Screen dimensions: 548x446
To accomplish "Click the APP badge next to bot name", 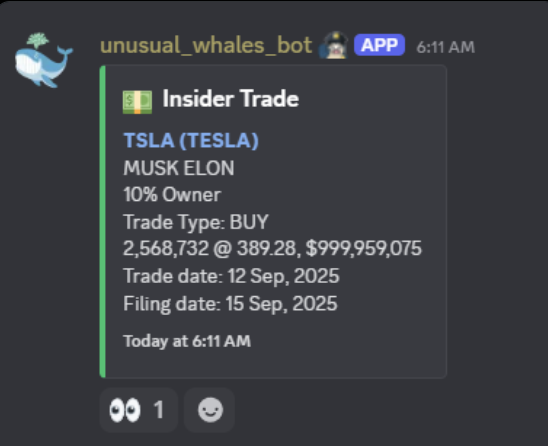I will (x=379, y=45).
